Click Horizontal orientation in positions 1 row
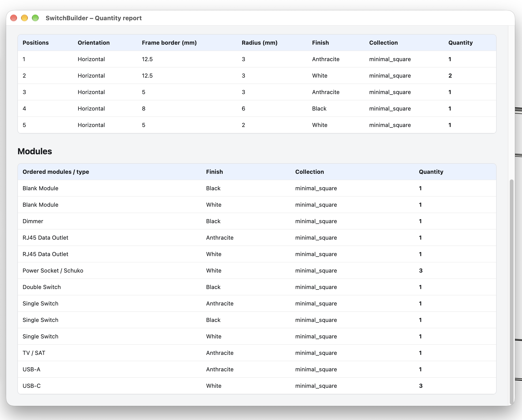Image resolution: width=522 pixels, height=420 pixels. pyautogui.click(x=91, y=59)
